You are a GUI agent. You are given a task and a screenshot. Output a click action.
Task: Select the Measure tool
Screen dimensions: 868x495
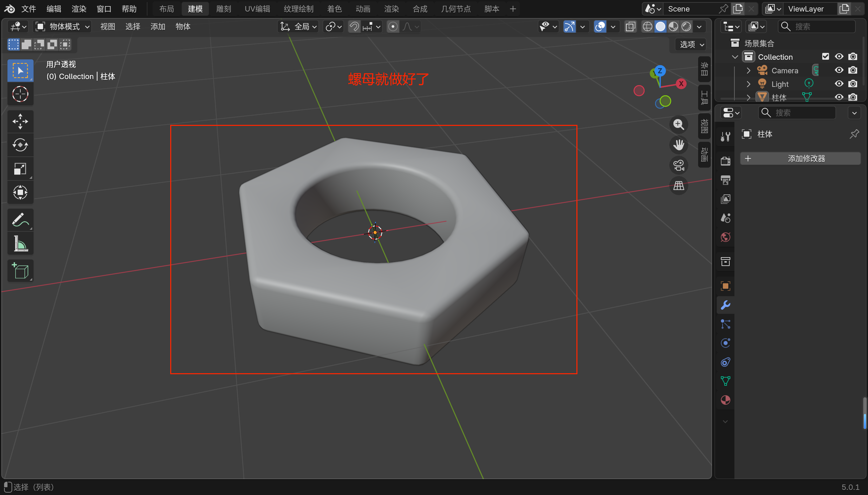(20, 244)
